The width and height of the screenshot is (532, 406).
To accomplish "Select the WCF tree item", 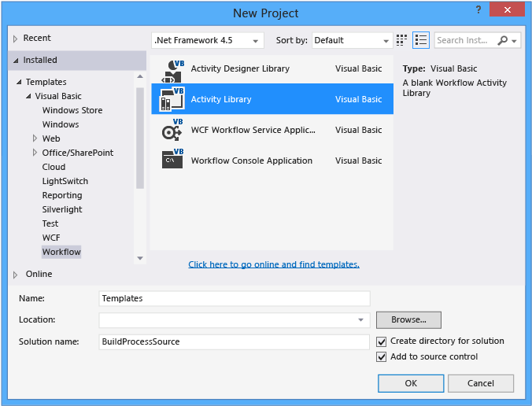I will click(x=51, y=238).
